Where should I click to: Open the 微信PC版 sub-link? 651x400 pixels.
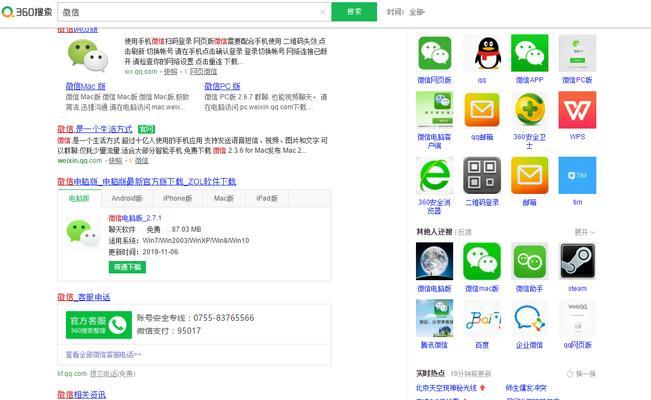pos(222,86)
